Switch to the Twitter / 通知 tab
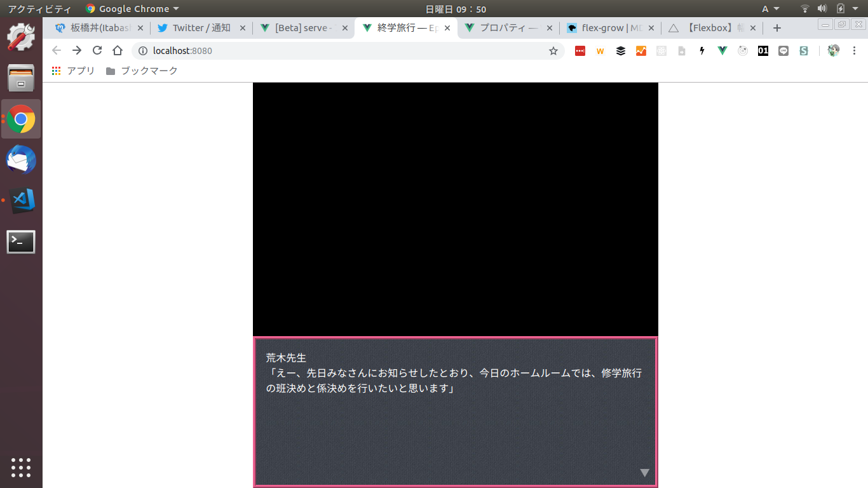868x488 pixels. point(201,28)
